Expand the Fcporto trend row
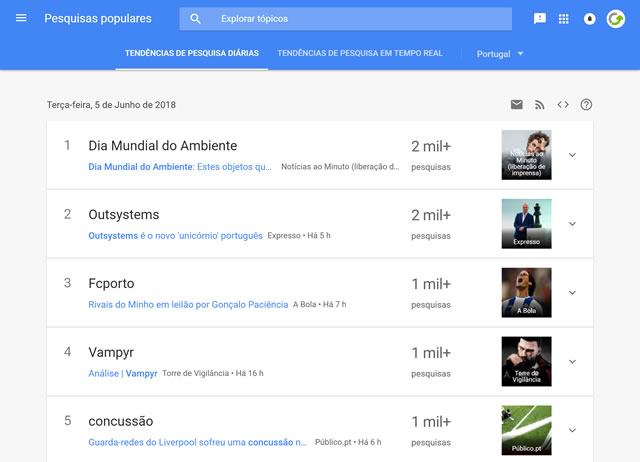The height and width of the screenshot is (462, 640). [x=572, y=293]
